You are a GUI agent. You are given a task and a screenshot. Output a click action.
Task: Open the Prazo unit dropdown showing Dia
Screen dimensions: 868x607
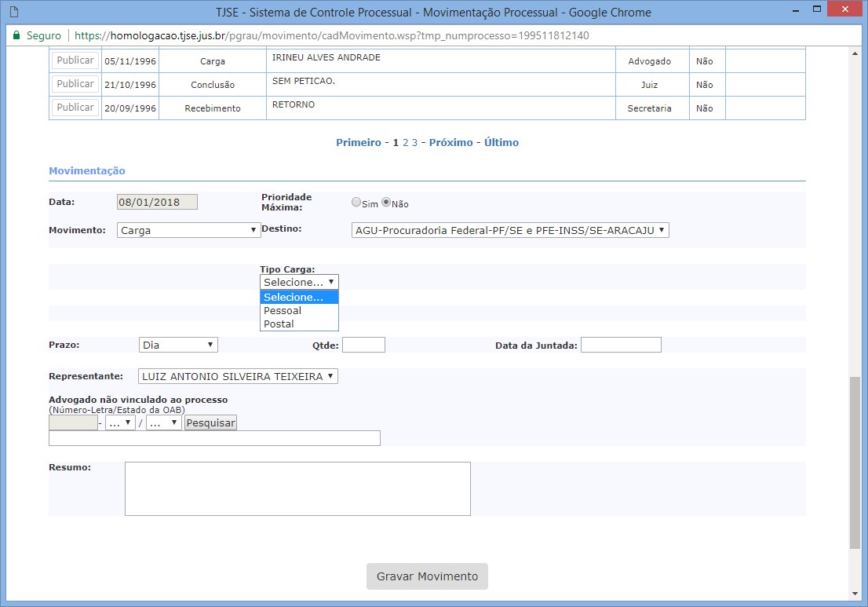(178, 345)
